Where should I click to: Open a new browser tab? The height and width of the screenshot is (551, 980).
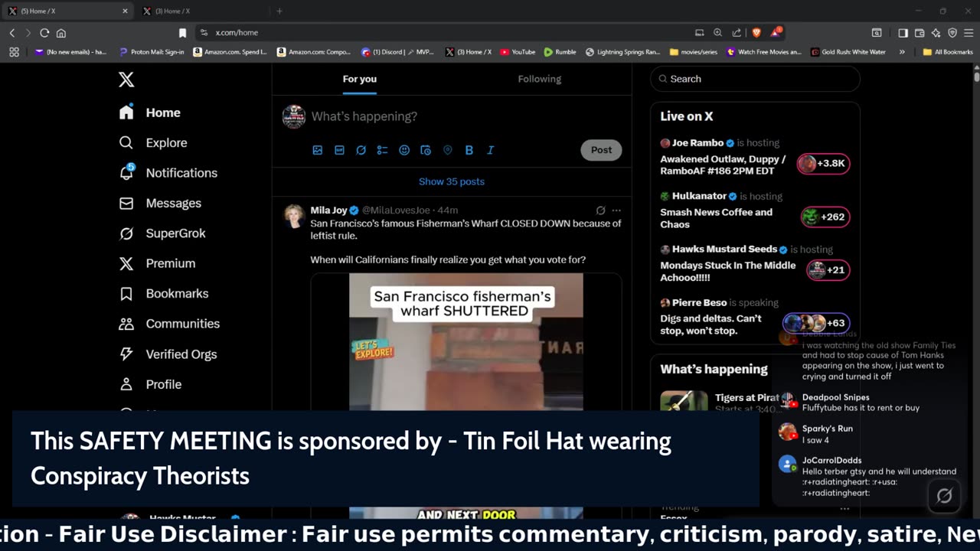point(279,11)
